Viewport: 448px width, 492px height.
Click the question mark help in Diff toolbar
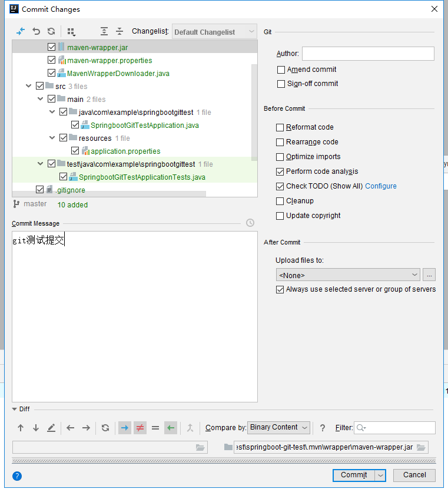pos(322,428)
